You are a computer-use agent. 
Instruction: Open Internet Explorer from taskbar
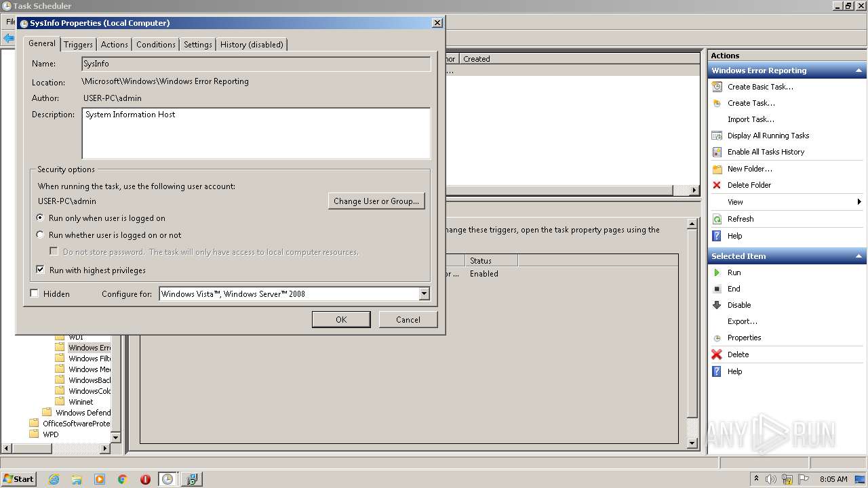54,479
